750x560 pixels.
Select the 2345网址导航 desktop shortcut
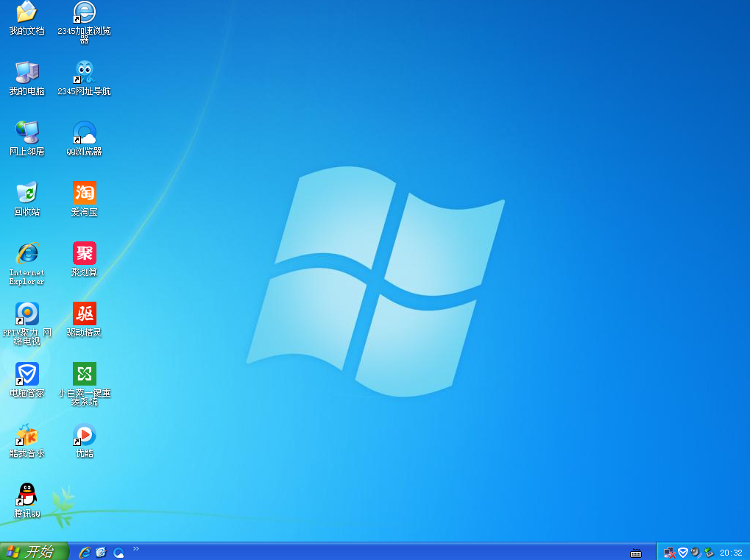click(84, 79)
